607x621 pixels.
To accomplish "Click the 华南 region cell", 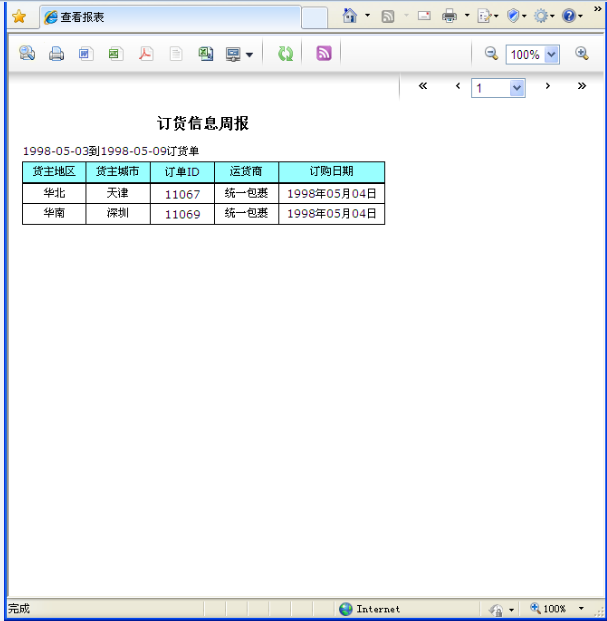I will coord(54,213).
